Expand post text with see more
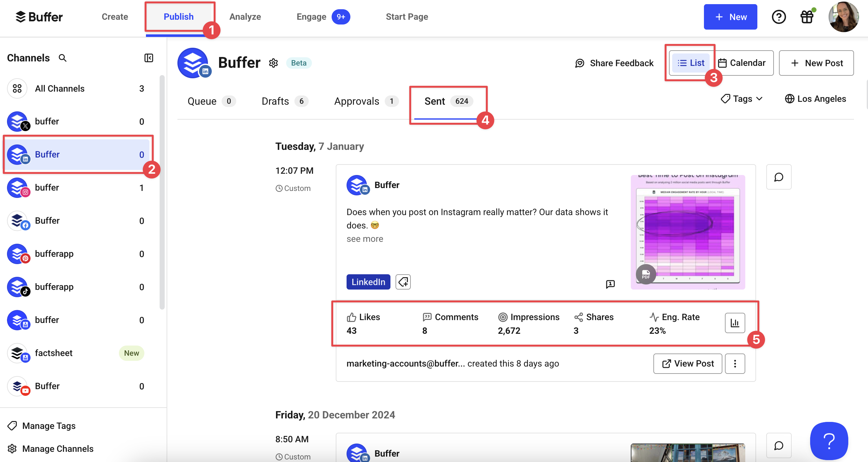Image resolution: width=868 pixels, height=462 pixels. (x=365, y=239)
